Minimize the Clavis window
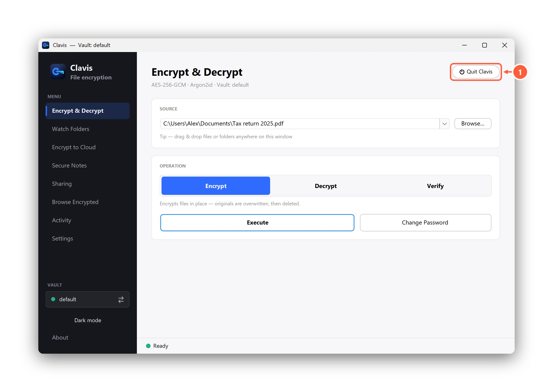 [464, 45]
